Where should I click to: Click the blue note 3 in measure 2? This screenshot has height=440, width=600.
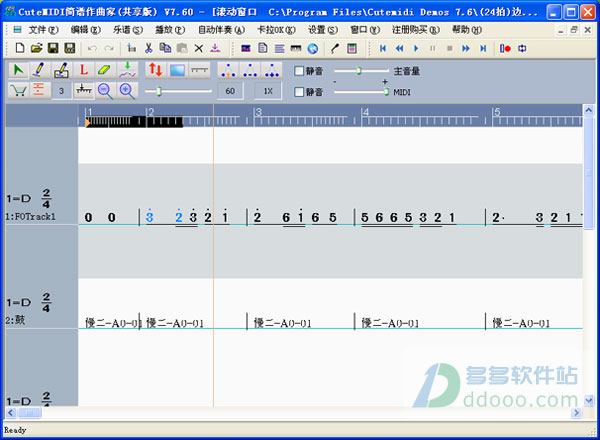pos(150,217)
